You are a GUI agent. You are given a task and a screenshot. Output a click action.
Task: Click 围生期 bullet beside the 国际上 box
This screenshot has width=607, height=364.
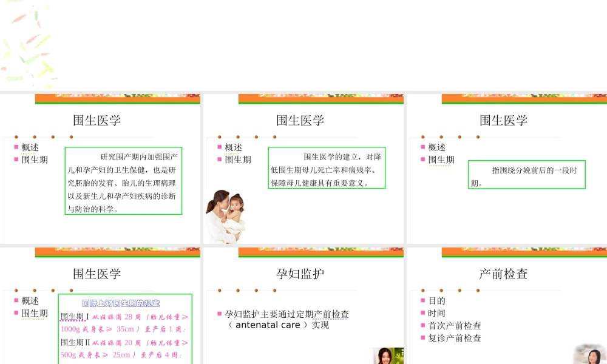click(x=35, y=313)
